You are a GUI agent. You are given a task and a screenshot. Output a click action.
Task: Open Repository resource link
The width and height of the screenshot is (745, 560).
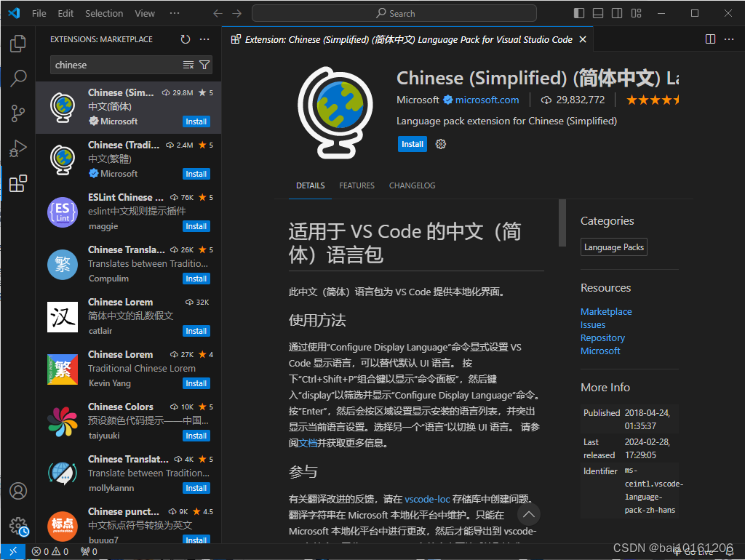coord(602,337)
